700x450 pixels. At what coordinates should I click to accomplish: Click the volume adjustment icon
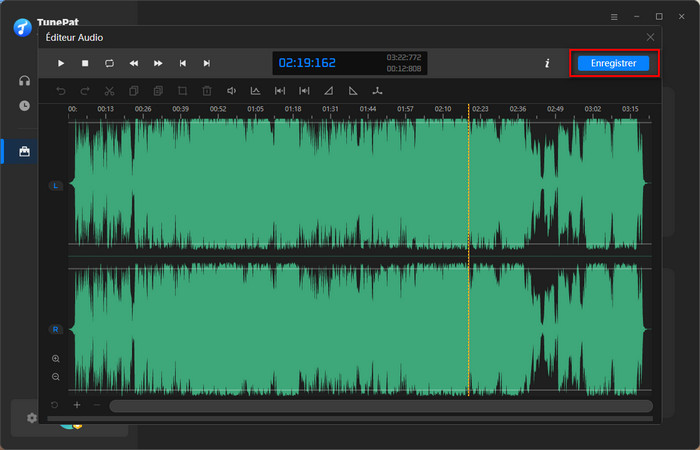(231, 91)
